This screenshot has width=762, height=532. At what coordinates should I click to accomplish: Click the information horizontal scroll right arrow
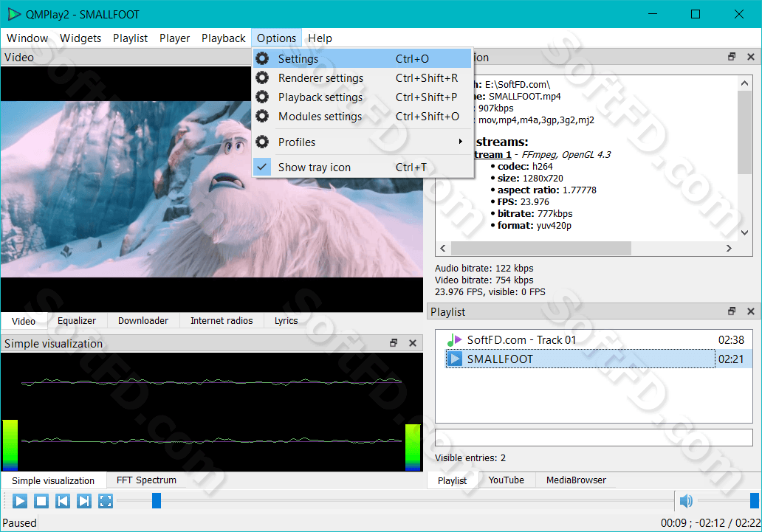[729, 248]
